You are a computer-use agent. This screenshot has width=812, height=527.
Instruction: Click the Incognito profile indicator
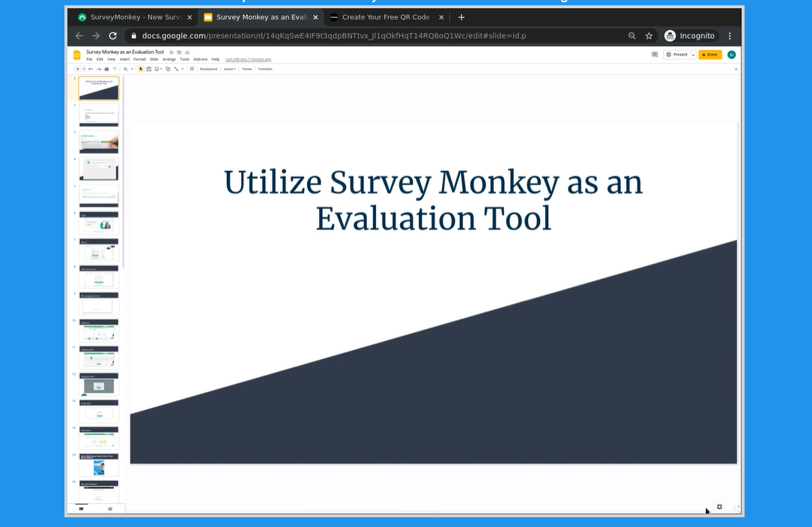tap(690, 36)
